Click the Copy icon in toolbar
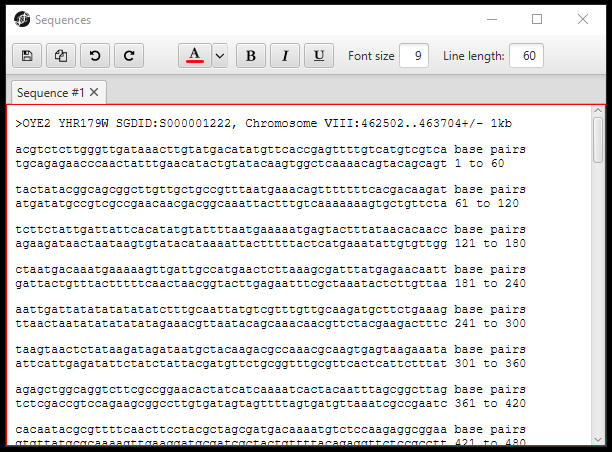 [x=61, y=56]
